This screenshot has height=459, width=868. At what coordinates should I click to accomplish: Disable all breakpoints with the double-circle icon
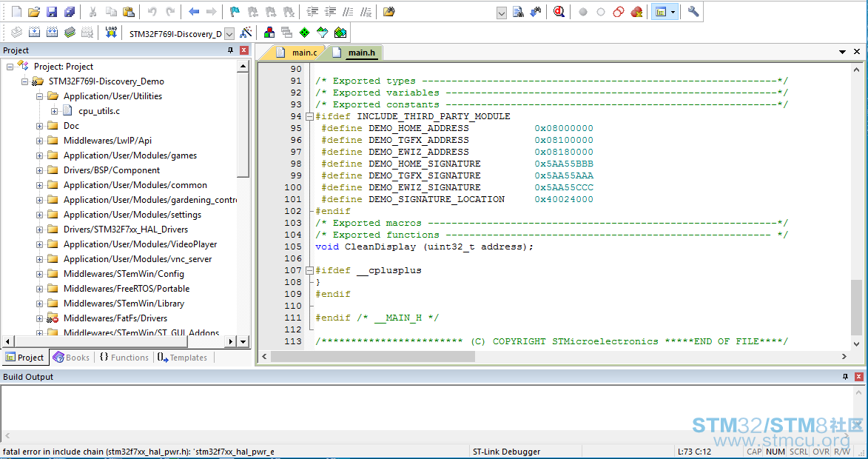click(x=619, y=12)
